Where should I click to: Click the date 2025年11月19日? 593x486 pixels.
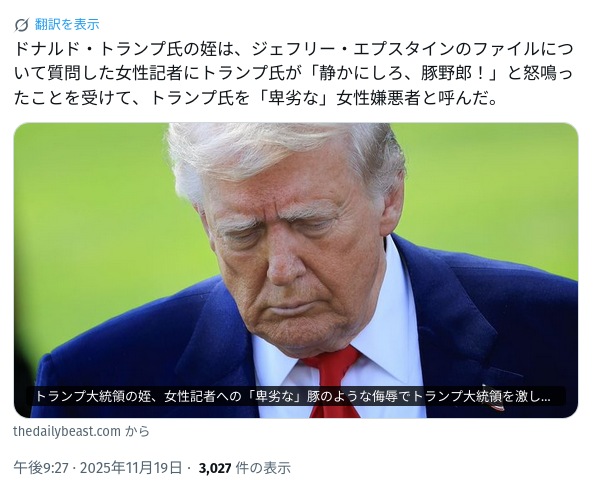(x=131, y=468)
